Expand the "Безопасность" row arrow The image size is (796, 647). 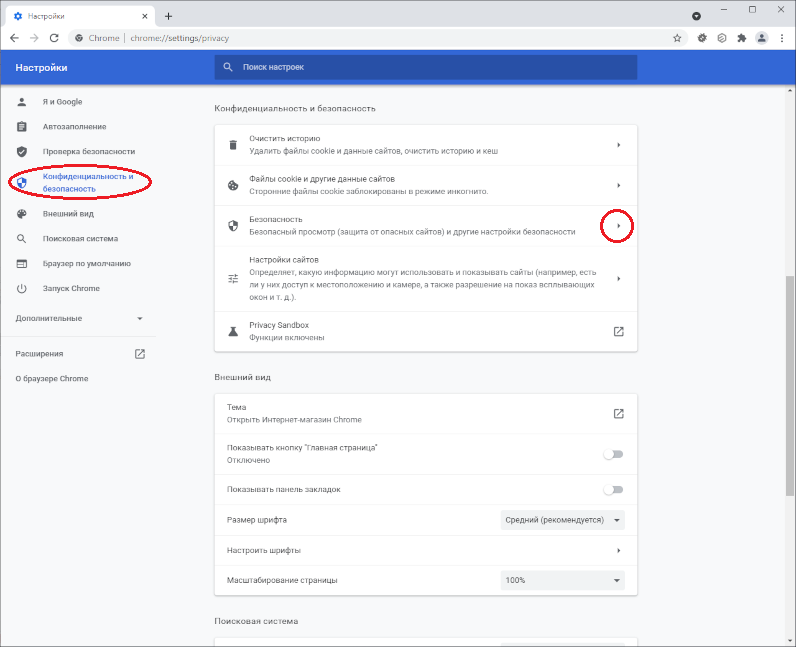click(618, 227)
